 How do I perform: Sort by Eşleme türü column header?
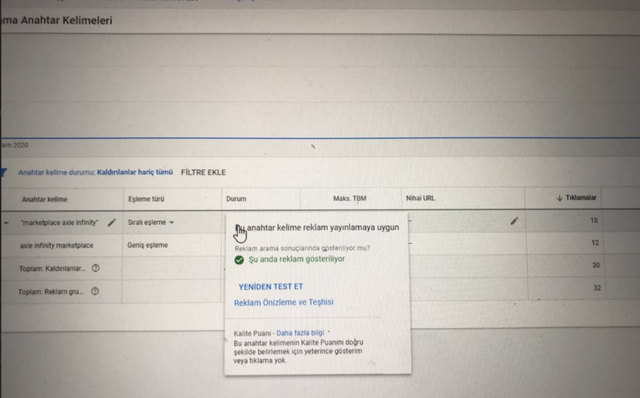click(146, 199)
